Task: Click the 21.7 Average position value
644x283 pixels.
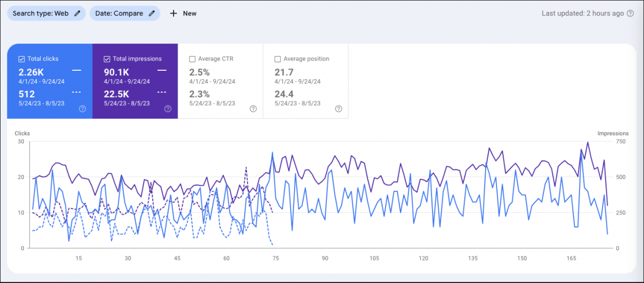Action: coord(284,72)
